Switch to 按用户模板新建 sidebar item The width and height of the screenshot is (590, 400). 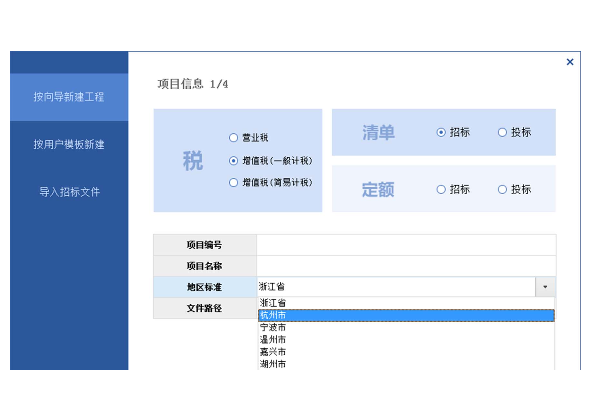tap(69, 144)
